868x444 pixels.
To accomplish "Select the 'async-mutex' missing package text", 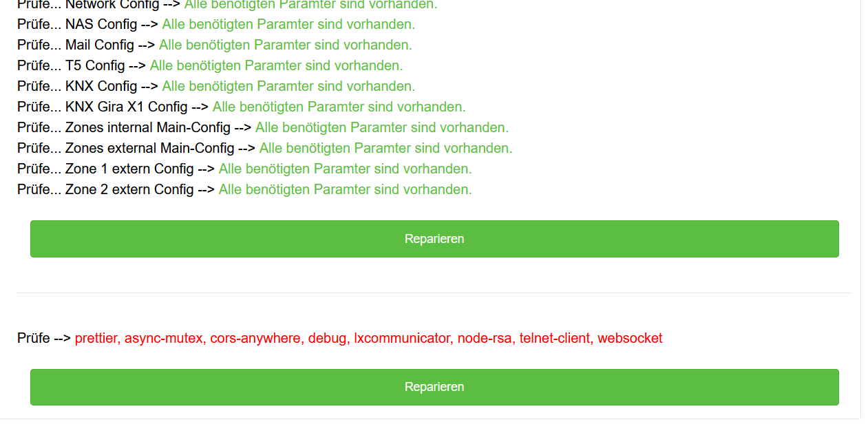I will [164, 339].
